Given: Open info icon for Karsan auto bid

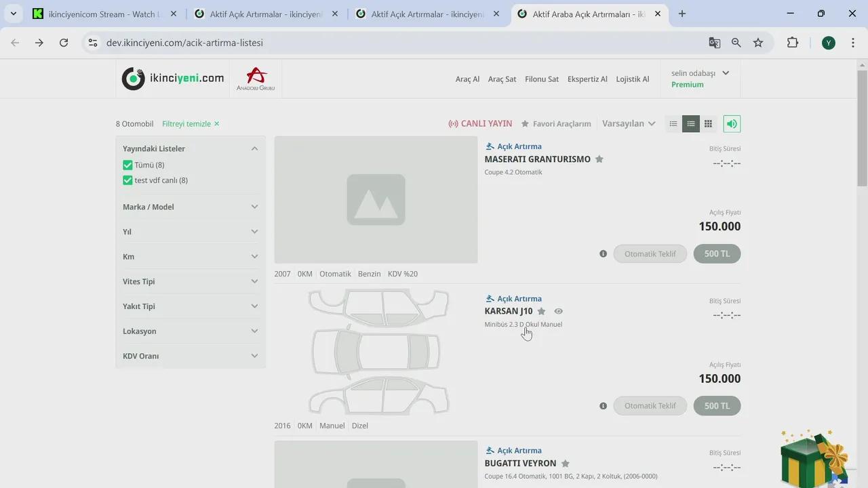Looking at the screenshot, I should click(603, 406).
